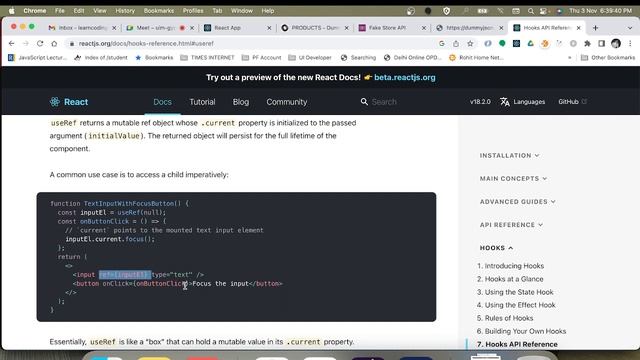The image size is (640, 360).
Task: Open the Chrome extensions puzzle icon
Action: click(587, 43)
